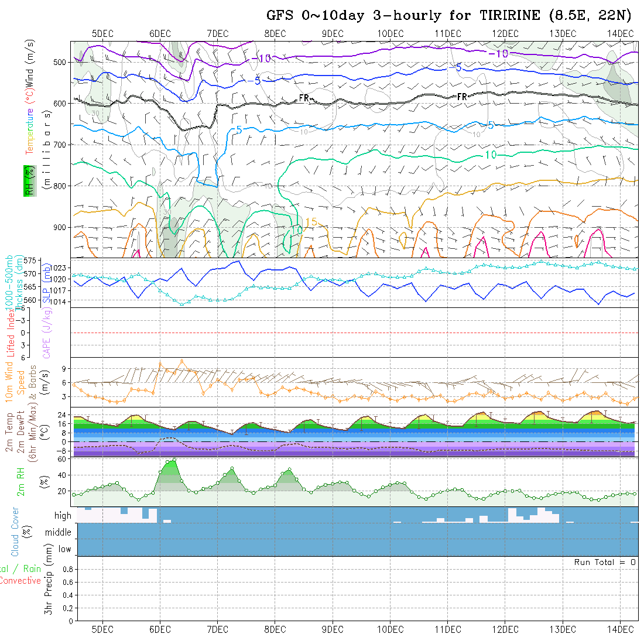This screenshot has width=644, height=644.
Task: Click the green RH (%) legend swatch
Action: click(30, 181)
